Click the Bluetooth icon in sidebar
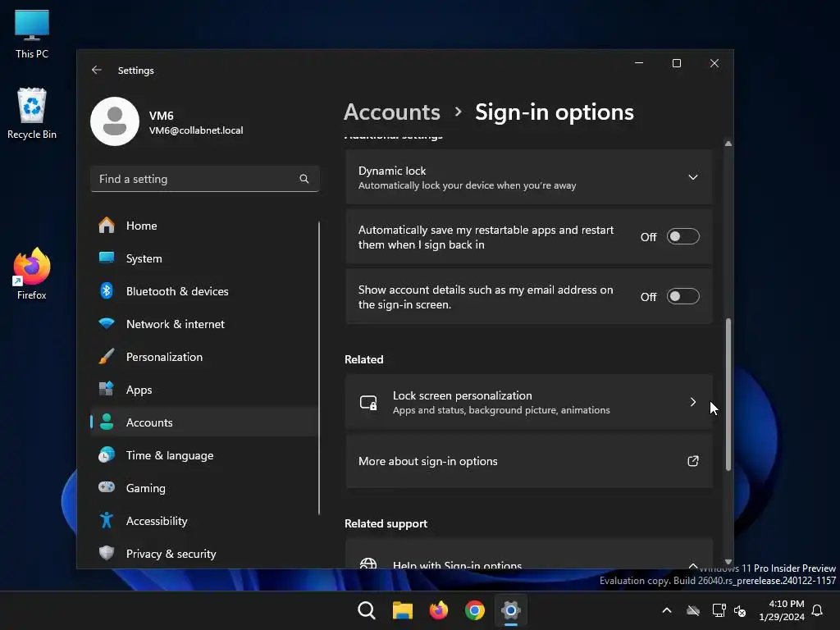The width and height of the screenshot is (840, 630). tap(107, 291)
